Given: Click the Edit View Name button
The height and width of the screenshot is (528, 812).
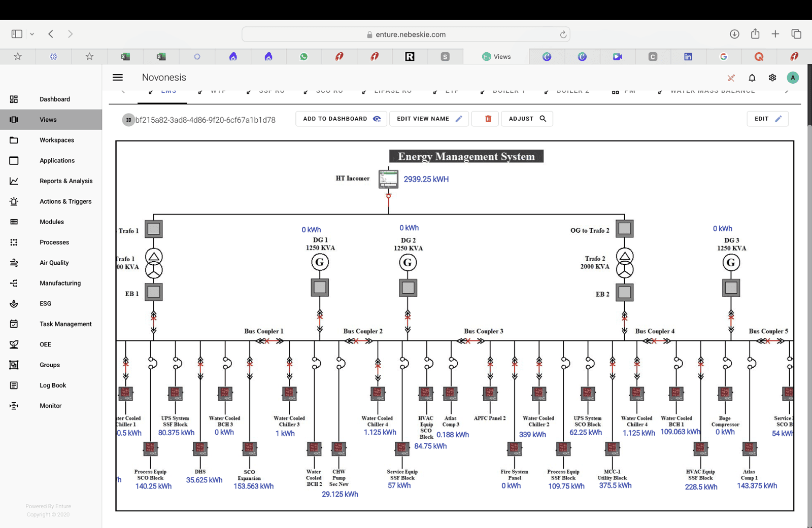Looking at the screenshot, I should [429, 119].
